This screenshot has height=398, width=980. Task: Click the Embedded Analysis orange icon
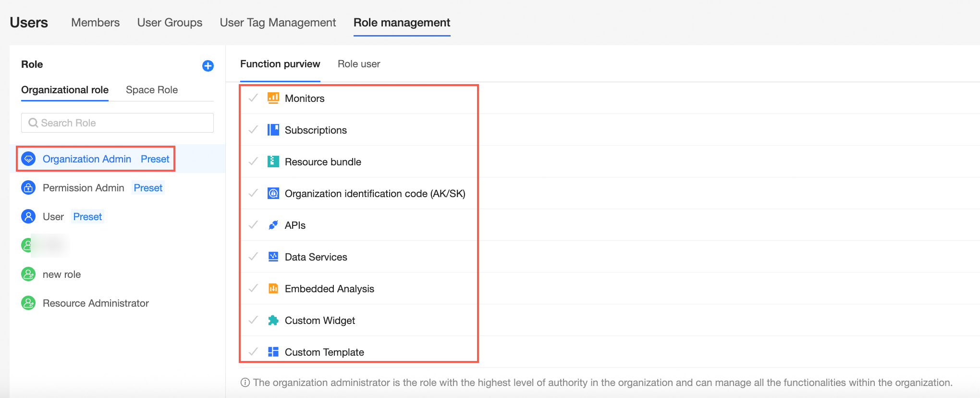(x=273, y=288)
